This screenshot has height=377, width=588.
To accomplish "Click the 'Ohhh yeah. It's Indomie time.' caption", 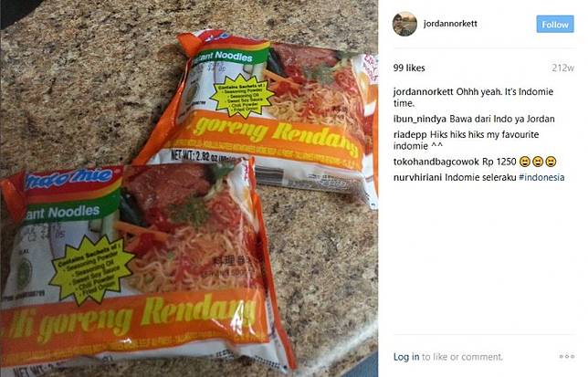I will tap(473, 97).
